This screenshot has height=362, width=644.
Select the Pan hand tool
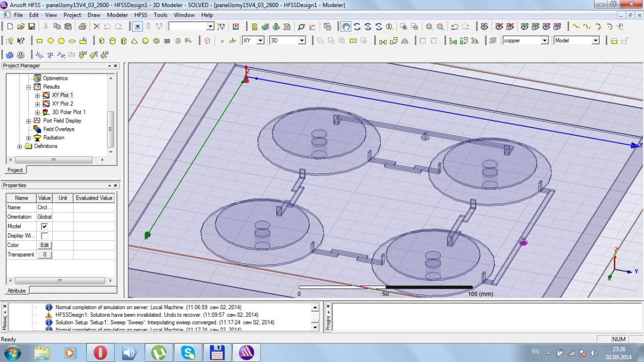pyautogui.click(x=346, y=27)
